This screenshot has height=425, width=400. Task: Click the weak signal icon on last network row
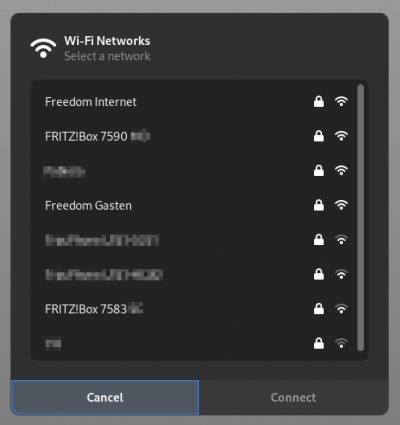coord(341,343)
